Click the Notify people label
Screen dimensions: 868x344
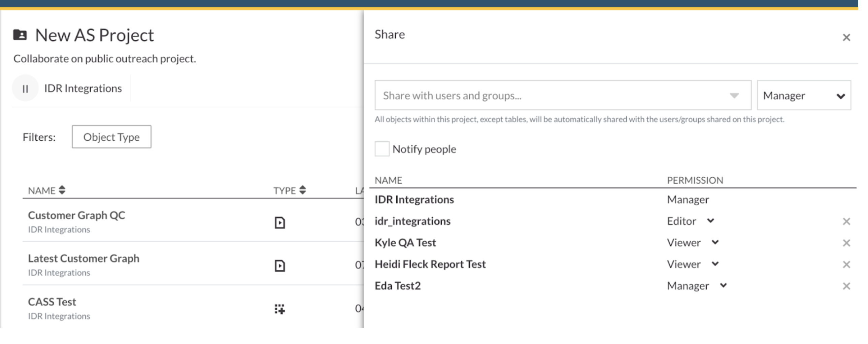[424, 149]
